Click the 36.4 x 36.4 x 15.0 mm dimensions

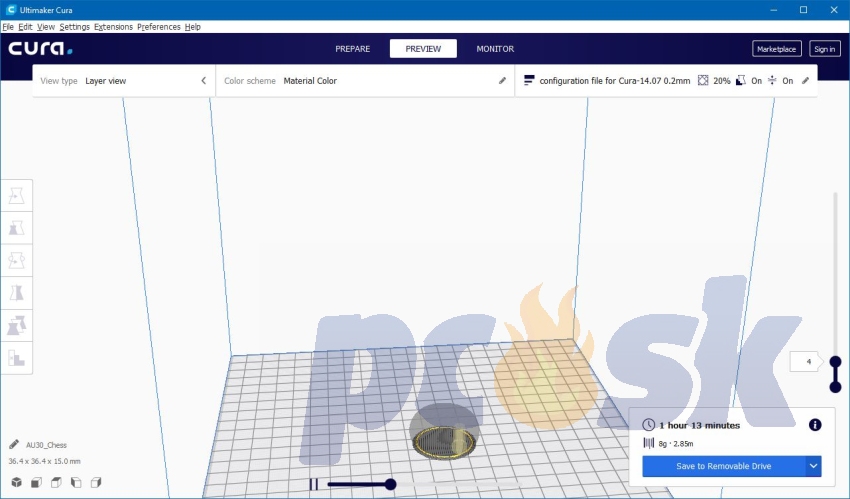click(44, 461)
